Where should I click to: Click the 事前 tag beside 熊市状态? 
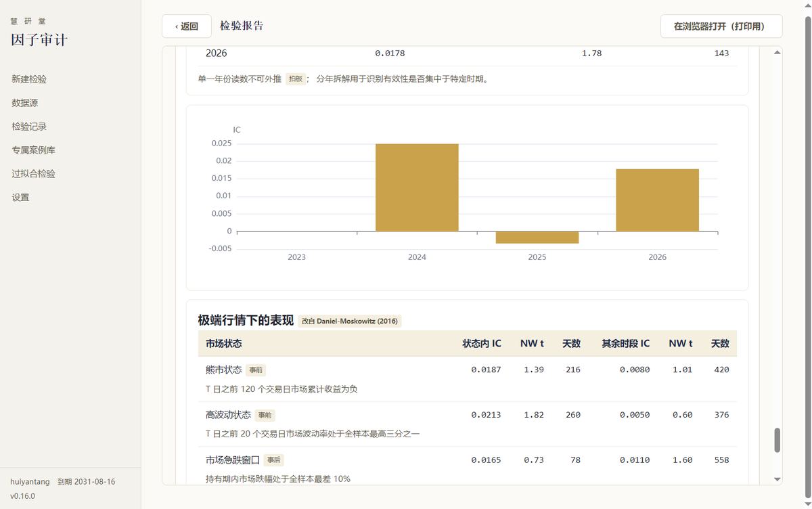click(256, 370)
